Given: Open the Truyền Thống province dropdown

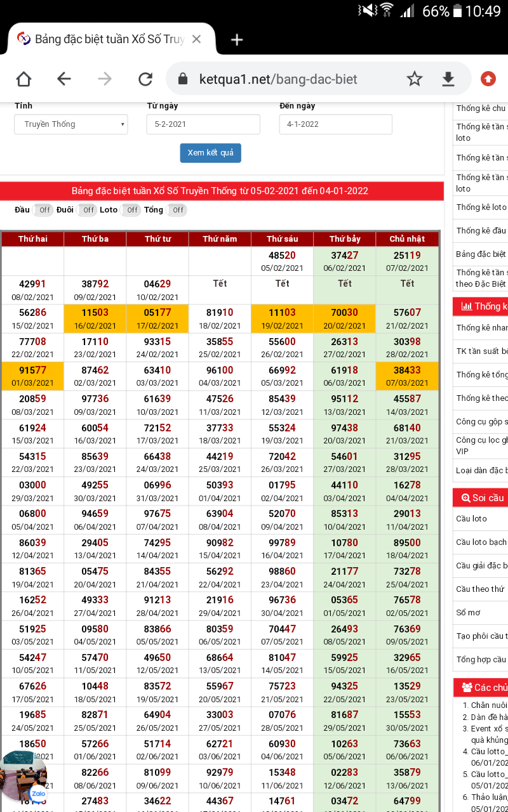Looking at the screenshot, I should [x=71, y=124].
